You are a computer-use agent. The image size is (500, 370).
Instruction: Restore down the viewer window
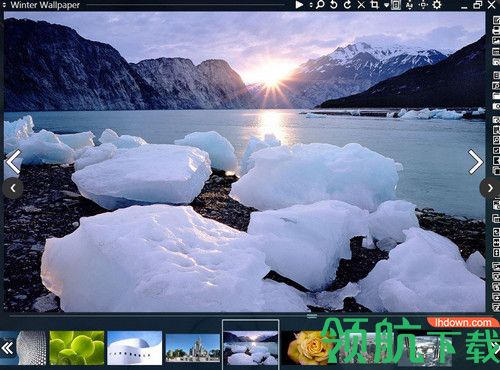[478, 5]
